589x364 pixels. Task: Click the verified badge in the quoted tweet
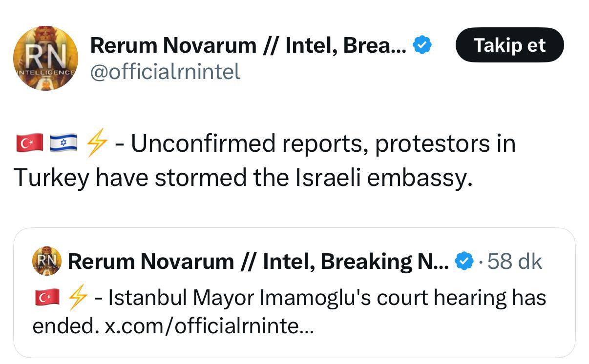coord(464,262)
